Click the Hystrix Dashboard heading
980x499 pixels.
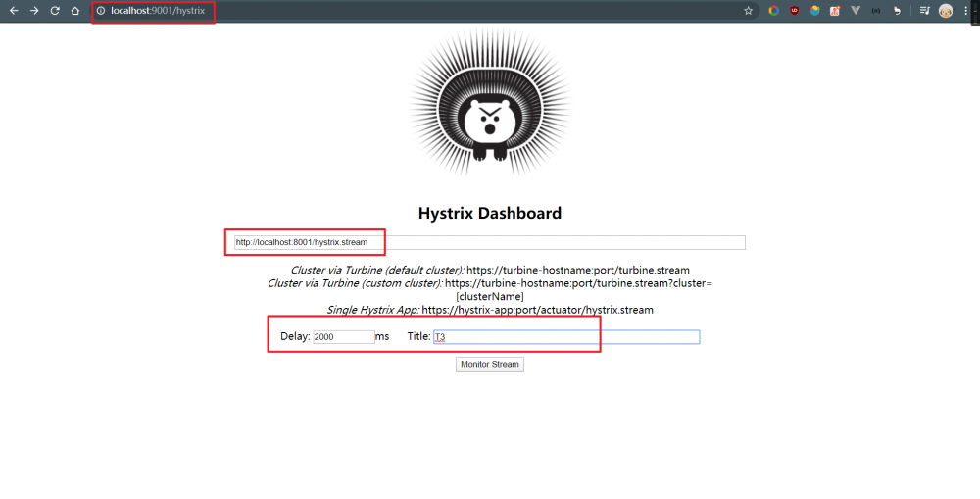pos(490,214)
